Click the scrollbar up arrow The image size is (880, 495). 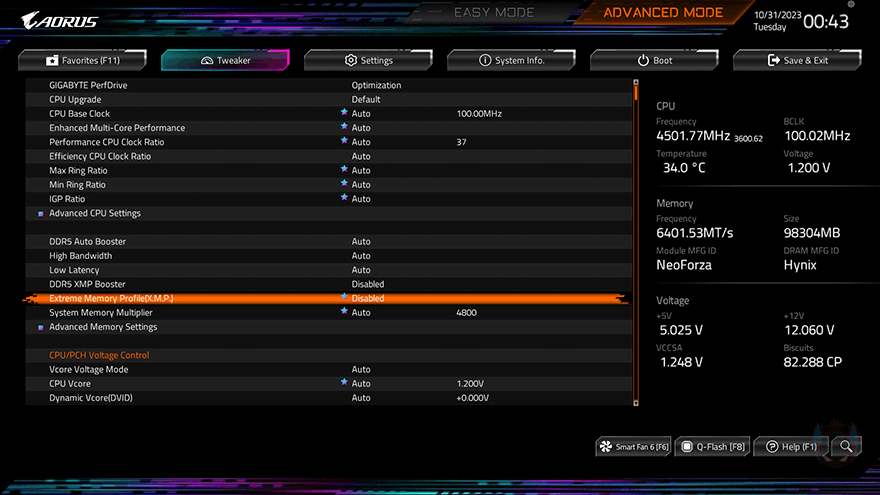pos(636,82)
